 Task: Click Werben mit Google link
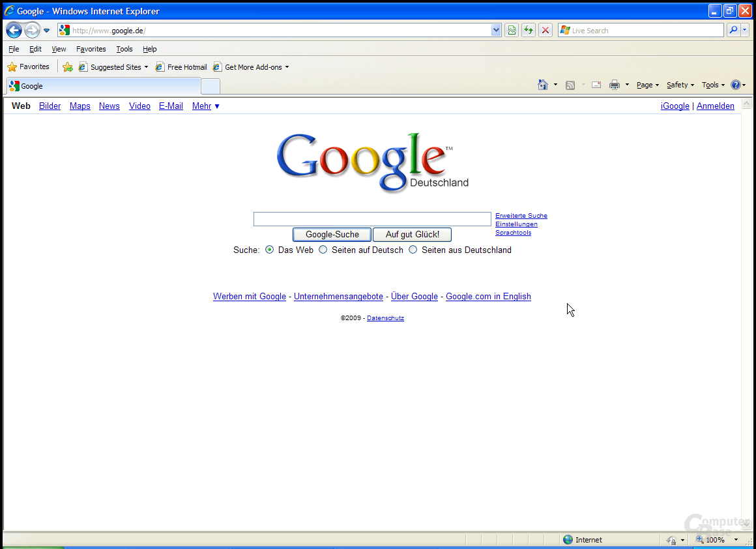[x=250, y=296]
